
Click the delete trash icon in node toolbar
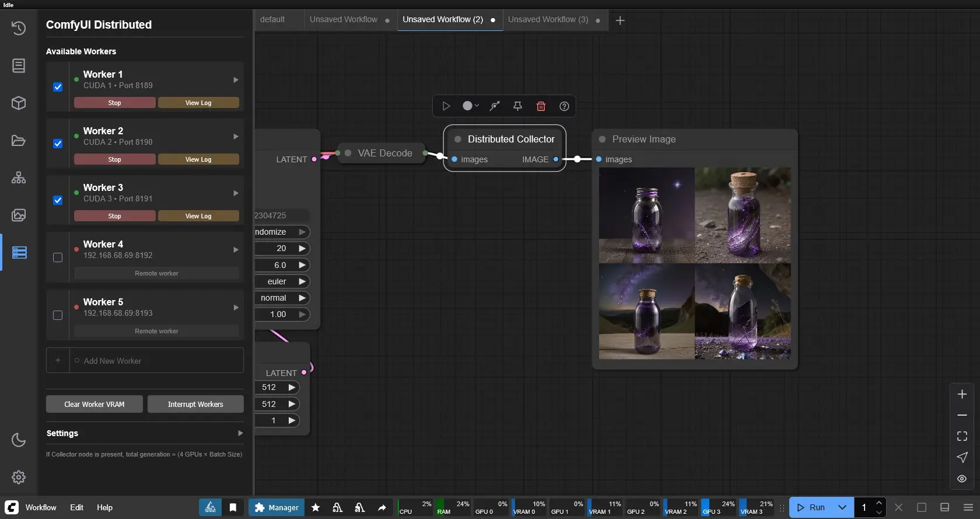541,106
